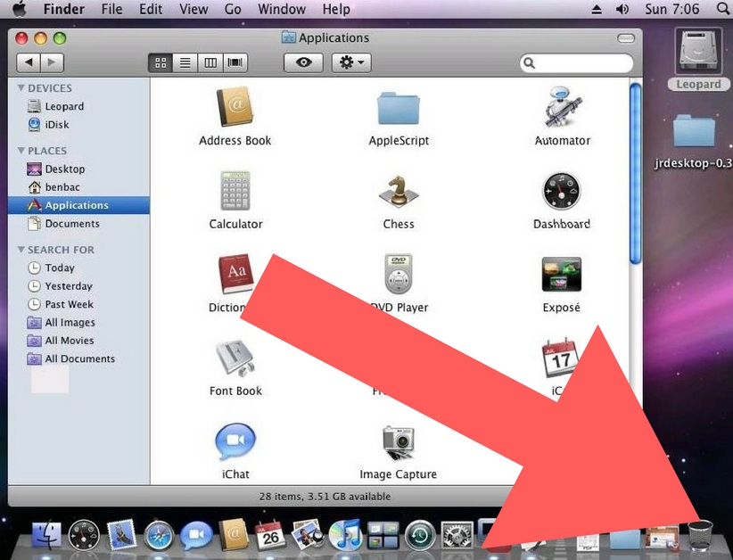Open the View menu
Viewport: 733px width, 560px height.
coord(194,9)
